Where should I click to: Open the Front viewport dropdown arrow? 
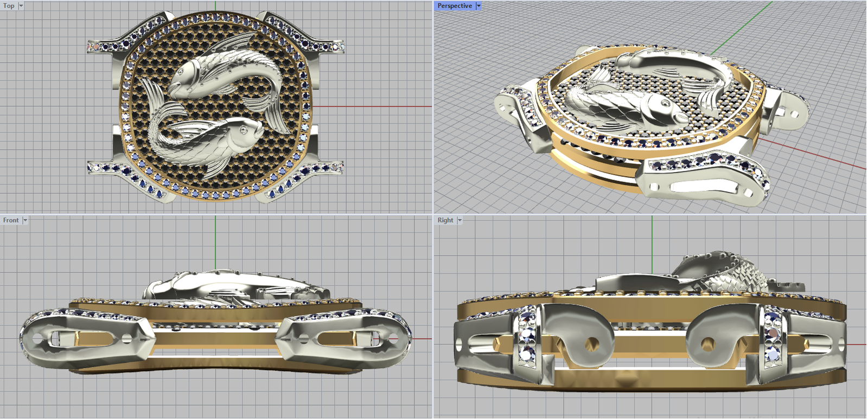(x=25, y=220)
